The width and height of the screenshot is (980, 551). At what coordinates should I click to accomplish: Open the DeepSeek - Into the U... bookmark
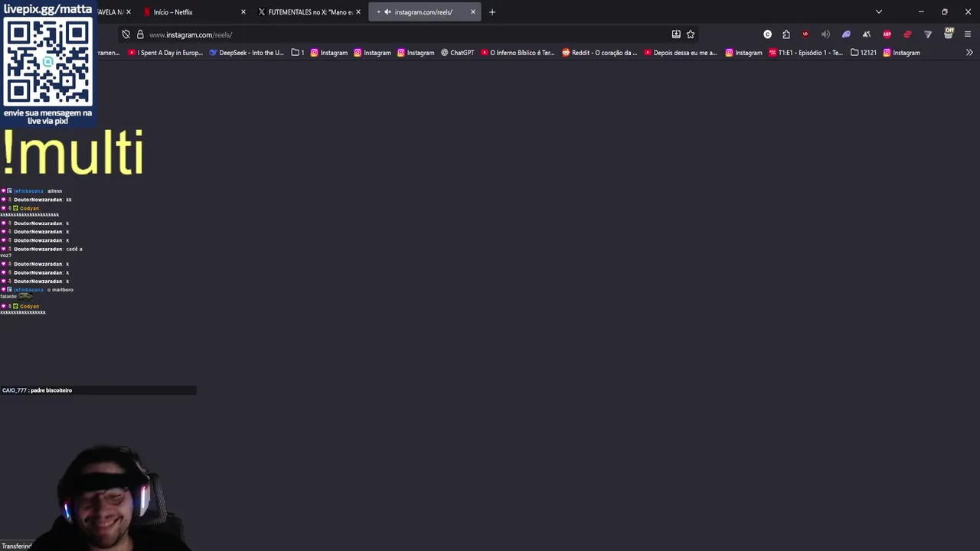[x=247, y=53]
